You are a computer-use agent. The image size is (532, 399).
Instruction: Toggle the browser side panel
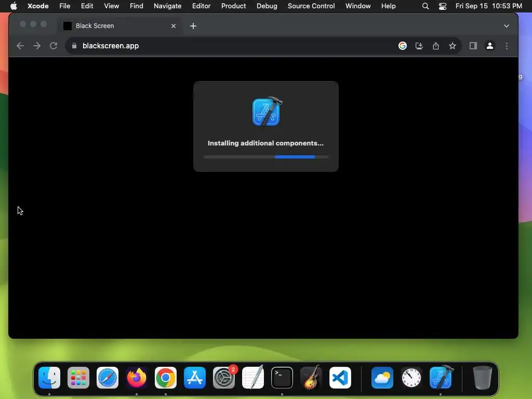tap(473, 46)
